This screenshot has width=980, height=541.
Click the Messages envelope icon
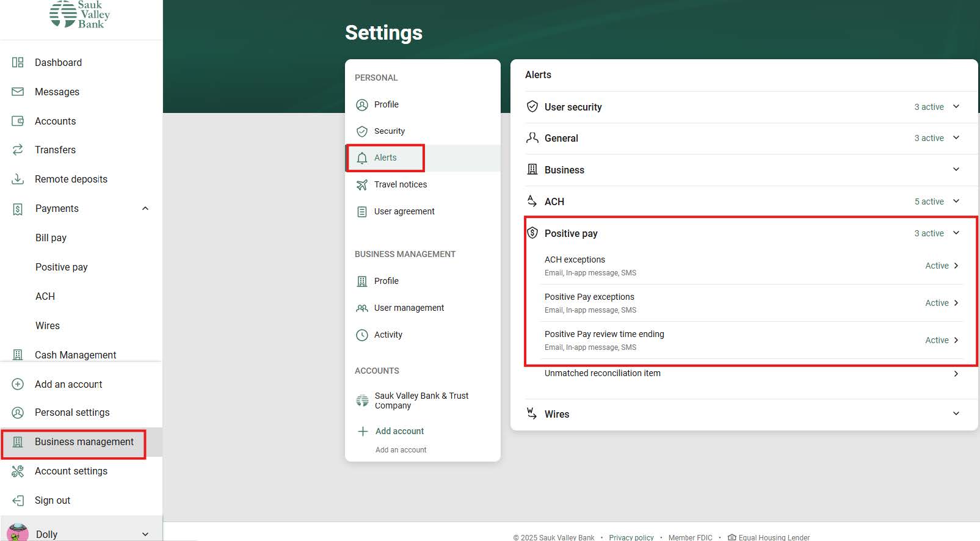[18, 92]
